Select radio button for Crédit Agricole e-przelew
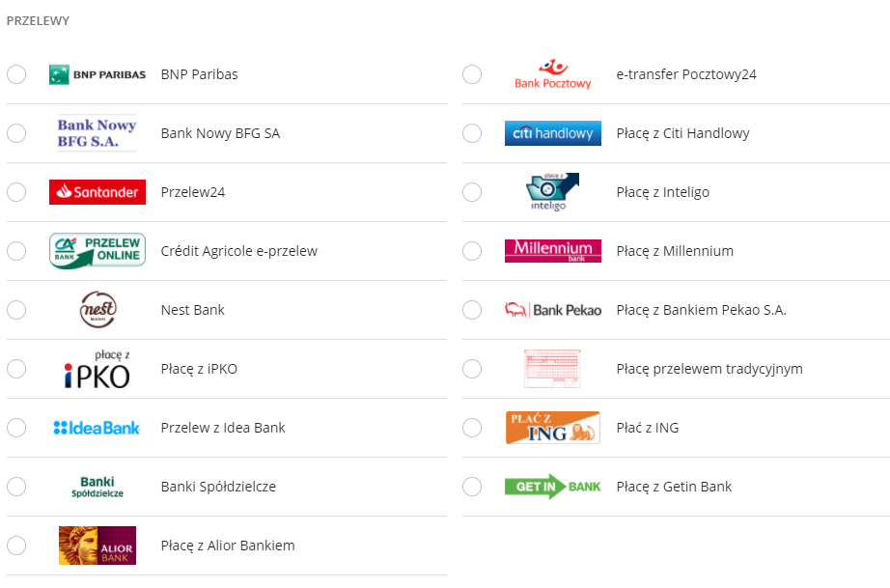This screenshot has height=588, width=890. point(16,251)
